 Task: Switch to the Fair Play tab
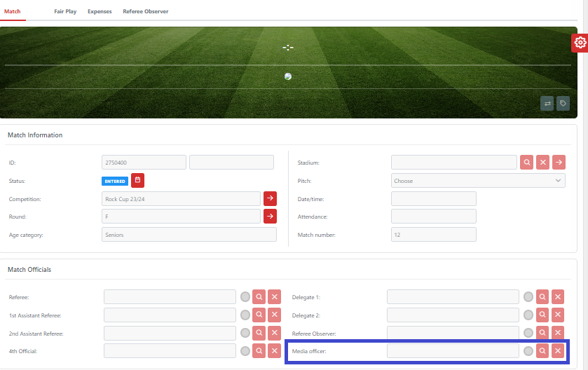(65, 12)
